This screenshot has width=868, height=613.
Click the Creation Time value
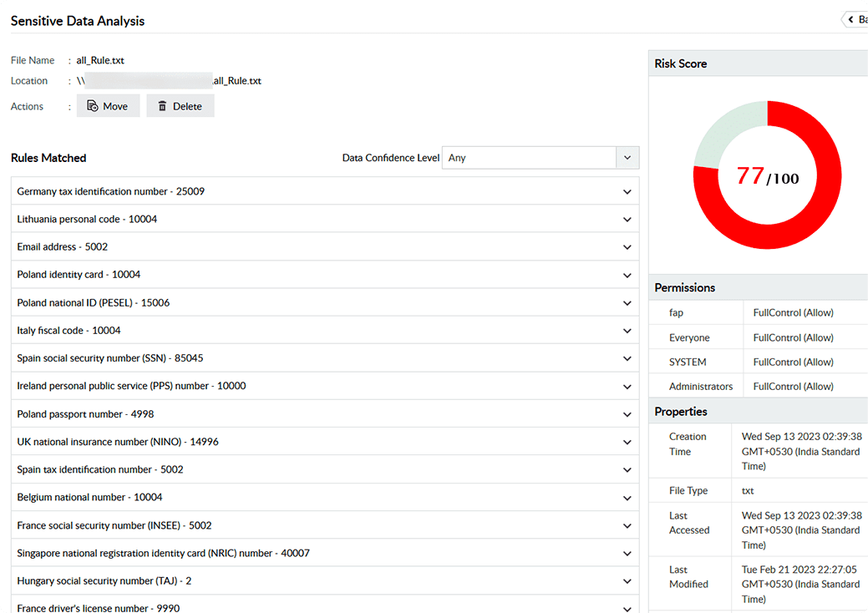click(801, 452)
